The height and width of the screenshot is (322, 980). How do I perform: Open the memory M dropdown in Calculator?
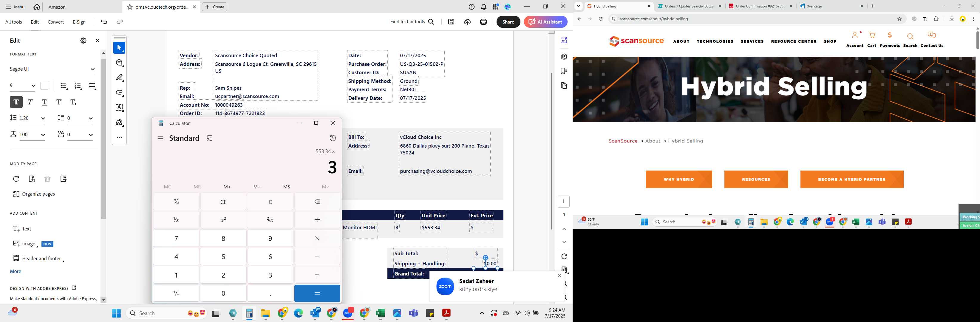tap(326, 187)
